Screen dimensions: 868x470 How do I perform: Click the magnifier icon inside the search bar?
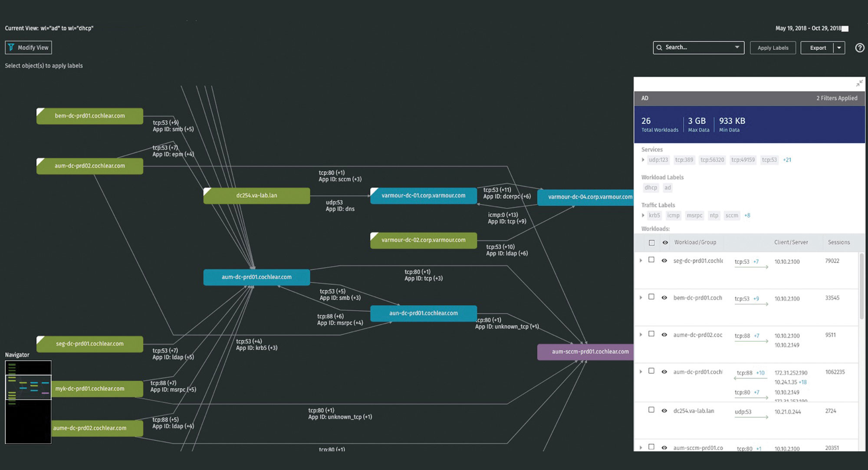pos(660,47)
